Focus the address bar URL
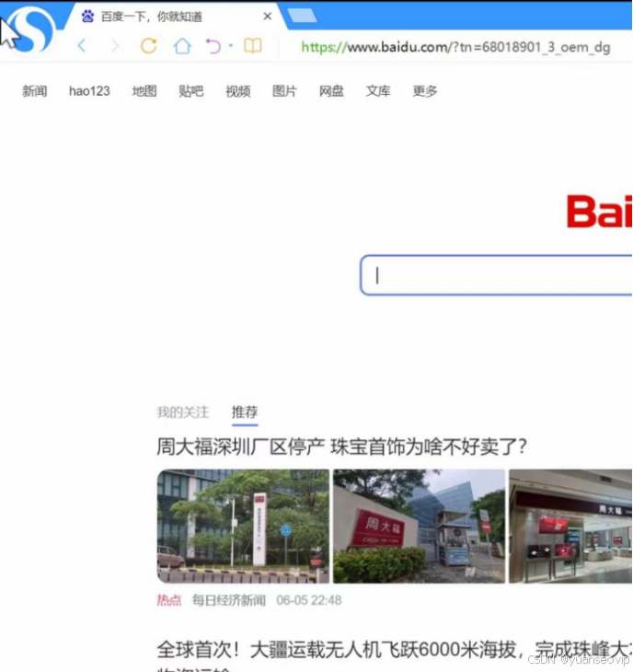Screen dimensions: 633x672 click(455, 47)
